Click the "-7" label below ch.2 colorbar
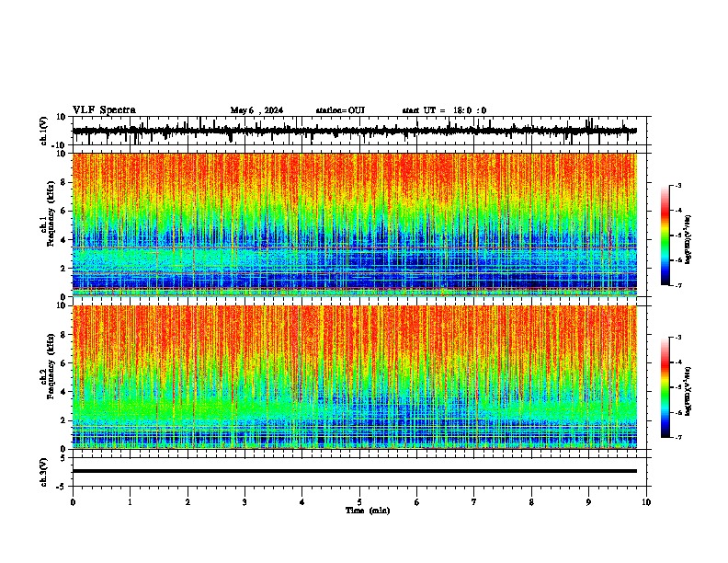Screen dimensions: 728x563 click(678, 438)
